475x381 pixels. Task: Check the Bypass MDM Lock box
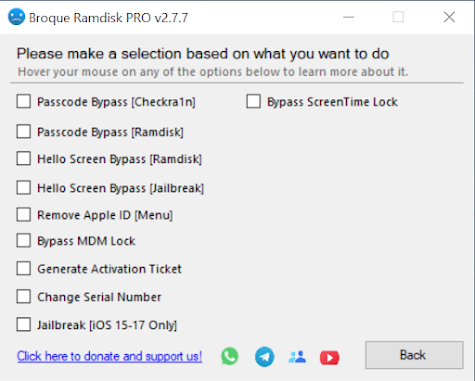point(24,241)
